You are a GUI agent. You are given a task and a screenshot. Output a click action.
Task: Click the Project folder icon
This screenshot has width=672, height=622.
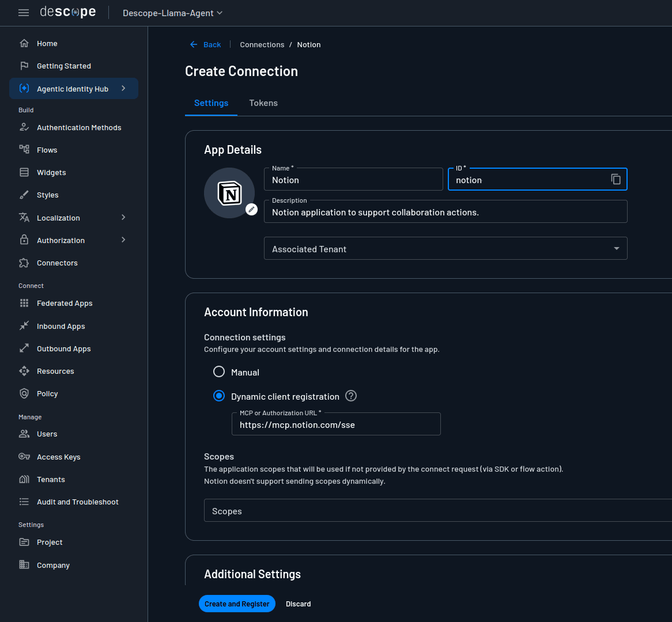coord(24,542)
